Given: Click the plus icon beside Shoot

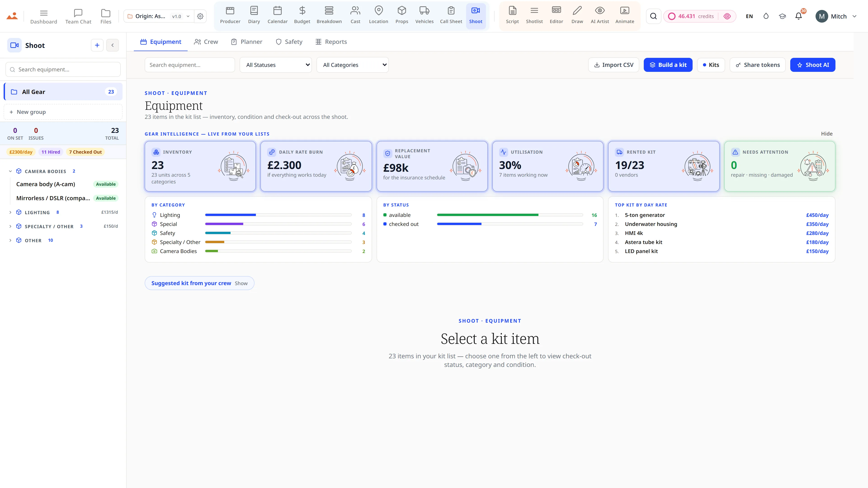Looking at the screenshot, I should point(97,45).
